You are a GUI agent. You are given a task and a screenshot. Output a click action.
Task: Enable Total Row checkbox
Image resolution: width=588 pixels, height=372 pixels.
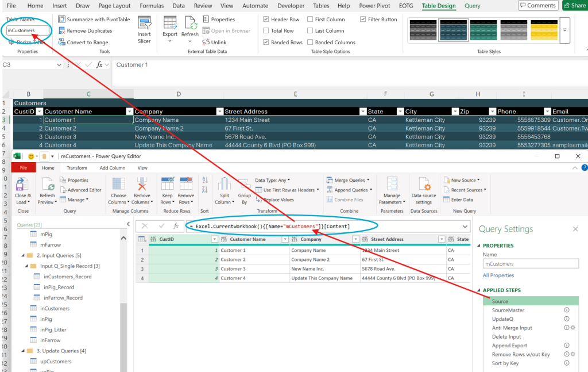[x=266, y=31]
